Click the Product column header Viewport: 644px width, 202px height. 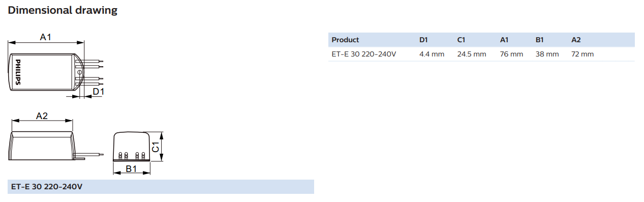pyautogui.click(x=345, y=40)
